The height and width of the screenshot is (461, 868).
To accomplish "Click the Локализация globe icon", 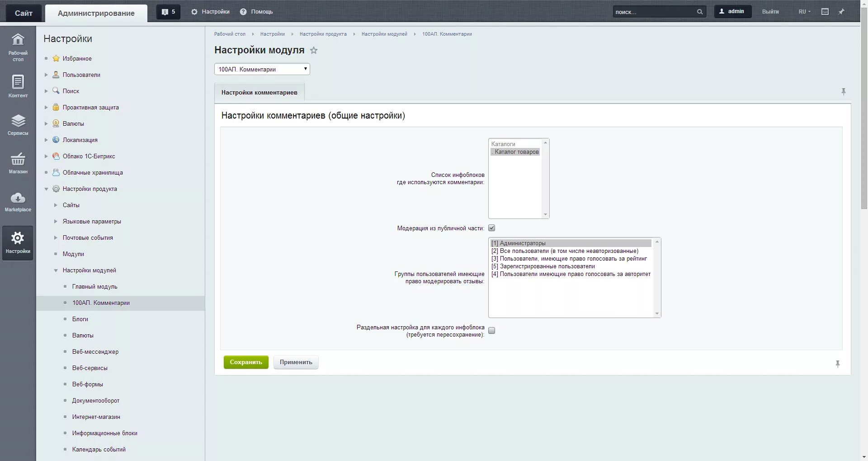I will coord(56,140).
